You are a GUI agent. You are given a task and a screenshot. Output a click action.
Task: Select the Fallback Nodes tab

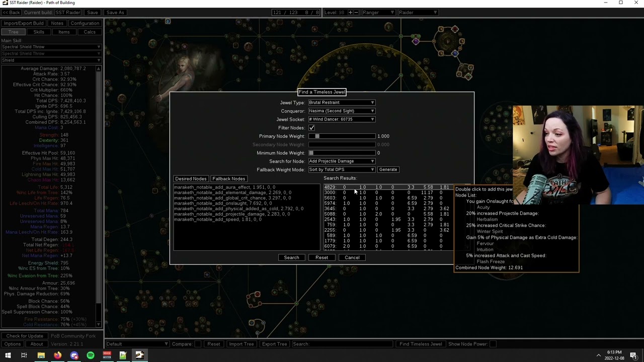pyautogui.click(x=228, y=178)
